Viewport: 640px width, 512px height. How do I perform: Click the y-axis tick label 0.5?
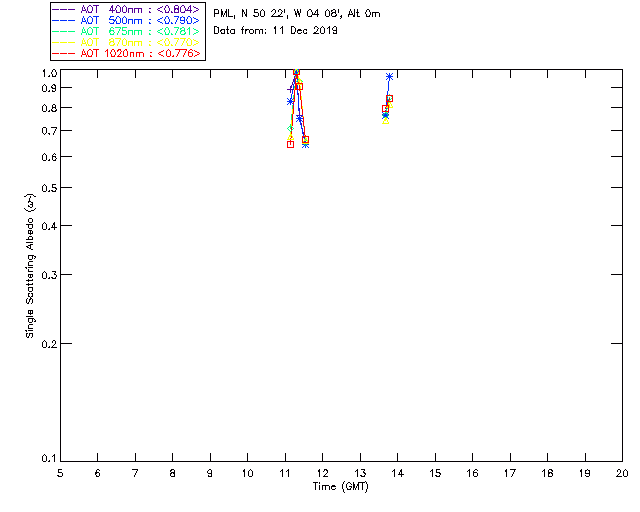[49, 188]
